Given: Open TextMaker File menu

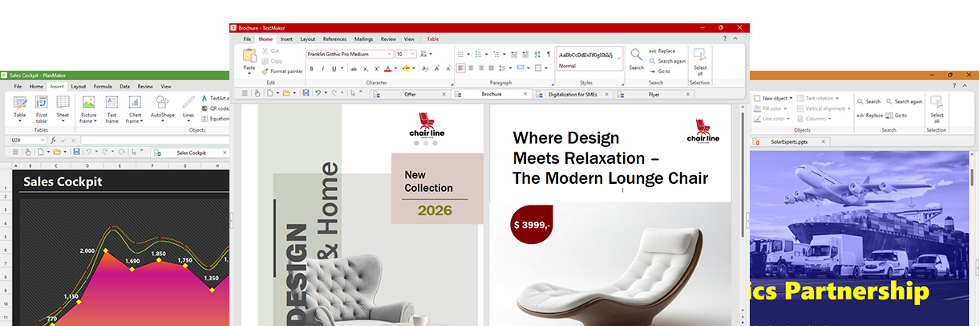Looking at the screenshot, I should pos(247,39).
